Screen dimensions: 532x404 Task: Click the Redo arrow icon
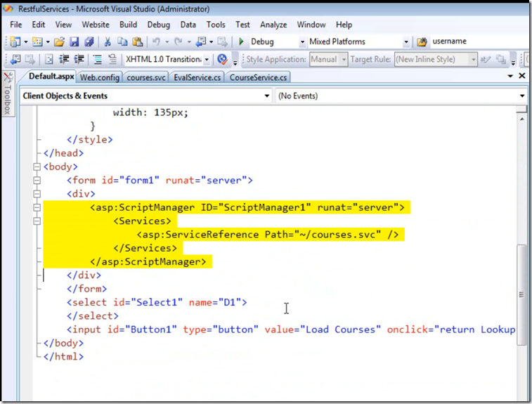coord(178,41)
